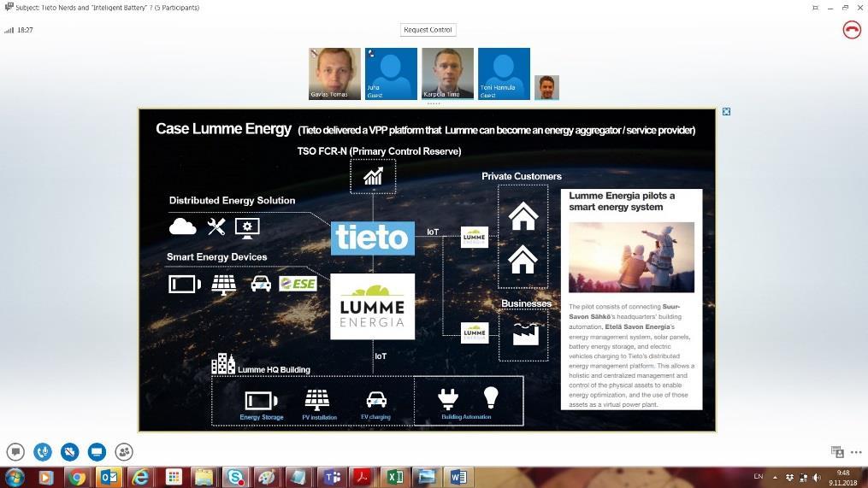Image resolution: width=868 pixels, height=488 pixels.
Task: Click the large Lumme Energia logo
Action: pyautogui.click(x=373, y=306)
